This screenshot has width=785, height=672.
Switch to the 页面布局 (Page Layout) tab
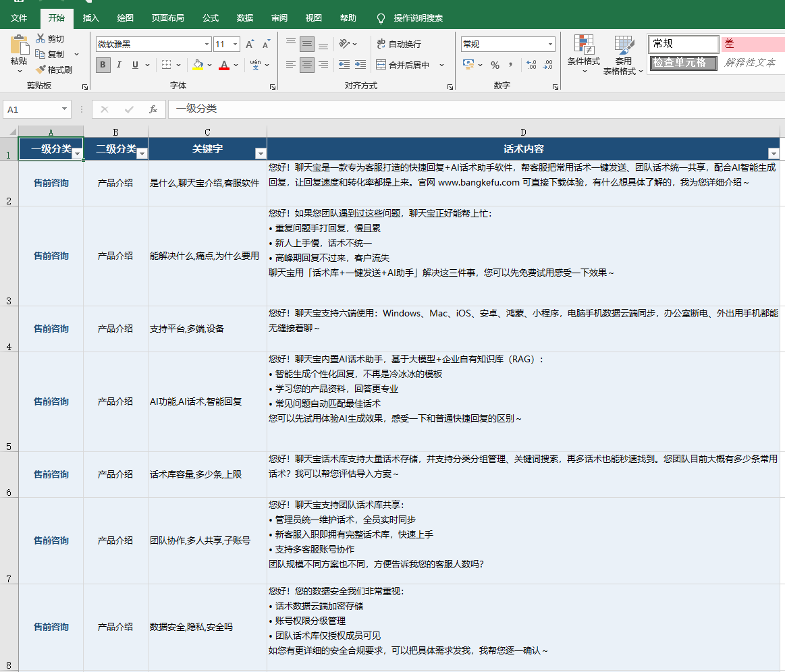point(167,18)
